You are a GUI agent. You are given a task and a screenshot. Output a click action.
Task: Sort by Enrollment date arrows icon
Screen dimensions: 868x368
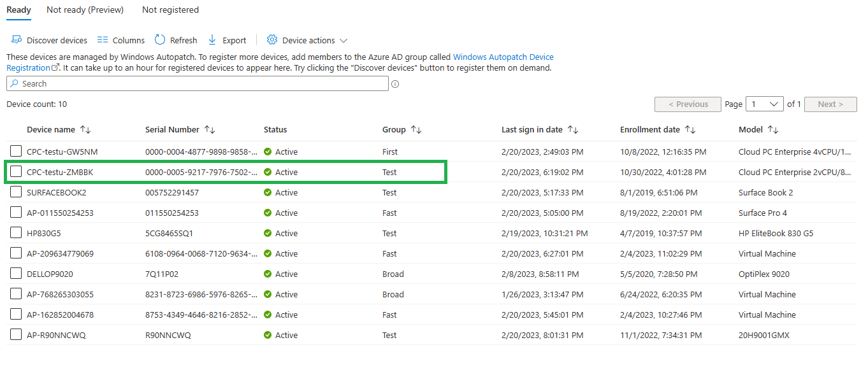tap(690, 130)
